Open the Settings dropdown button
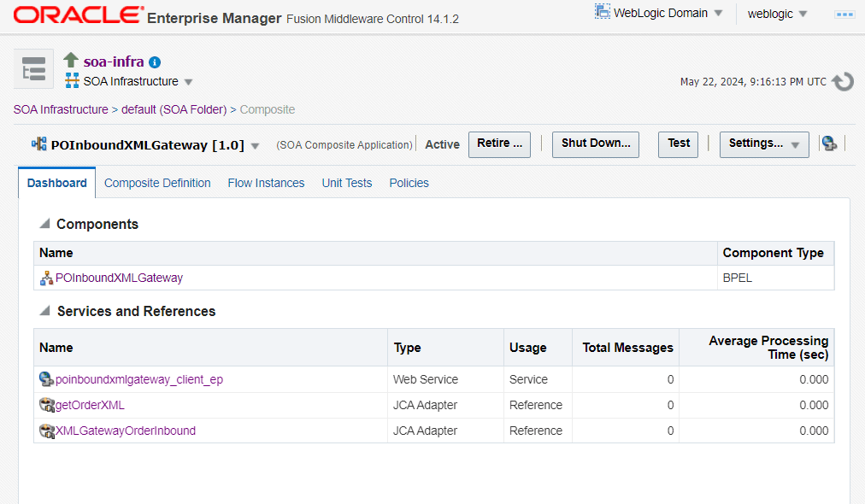 [764, 144]
